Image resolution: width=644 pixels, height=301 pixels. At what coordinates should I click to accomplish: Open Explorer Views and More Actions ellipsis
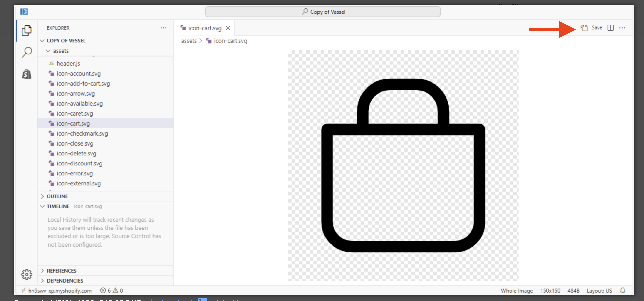163,28
